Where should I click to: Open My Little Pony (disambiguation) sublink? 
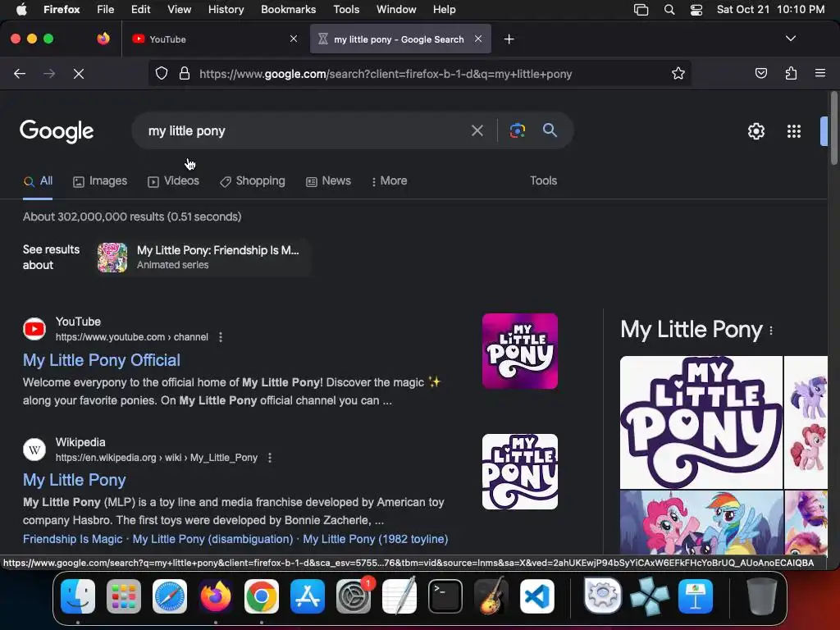coord(212,539)
